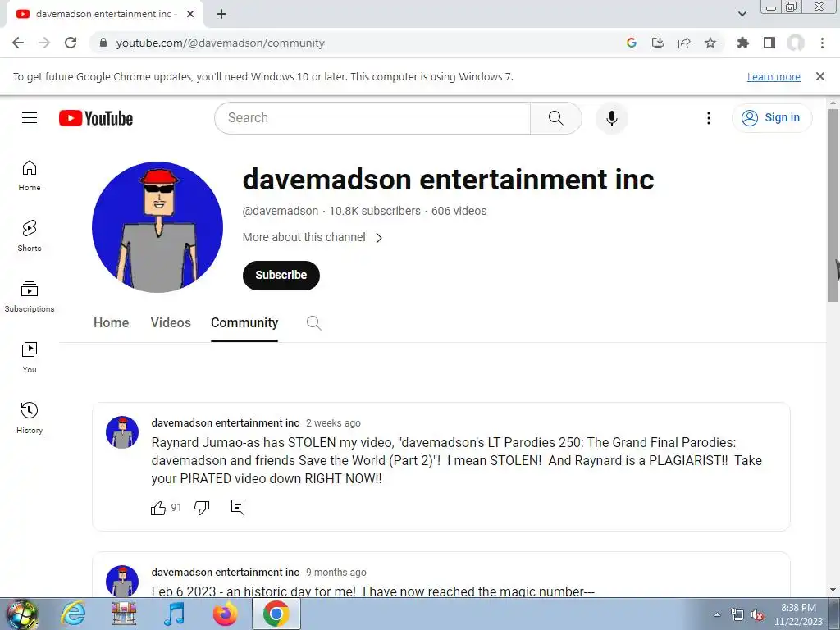Open the 9 months ago post timestamp
Viewport: 840px width, 630px height.
coord(336,572)
